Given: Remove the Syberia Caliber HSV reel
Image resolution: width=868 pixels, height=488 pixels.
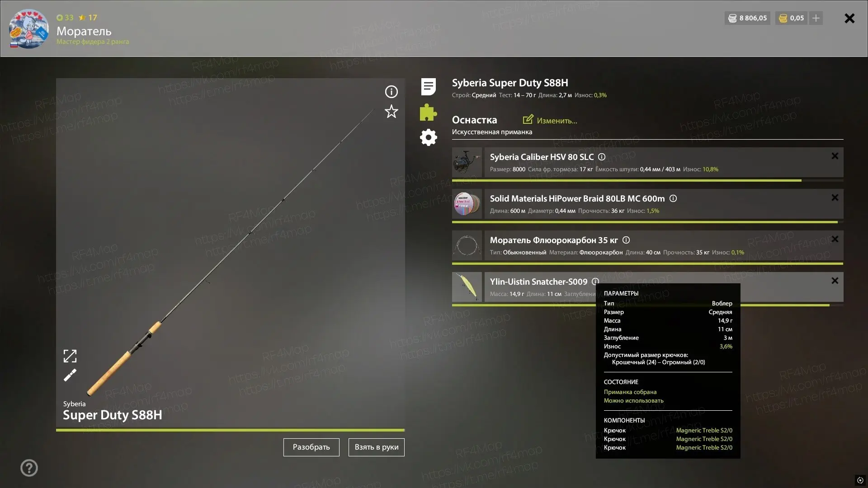Looking at the screenshot, I should point(835,156).
